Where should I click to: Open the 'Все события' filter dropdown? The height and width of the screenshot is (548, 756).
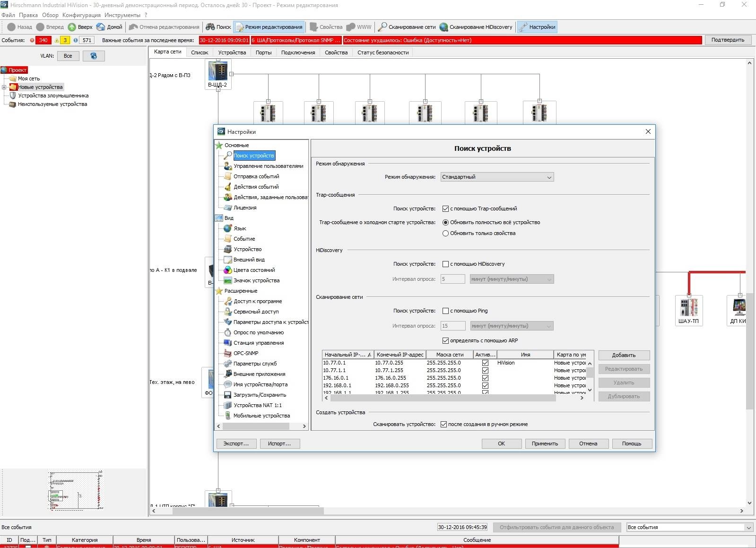(689, 527)
